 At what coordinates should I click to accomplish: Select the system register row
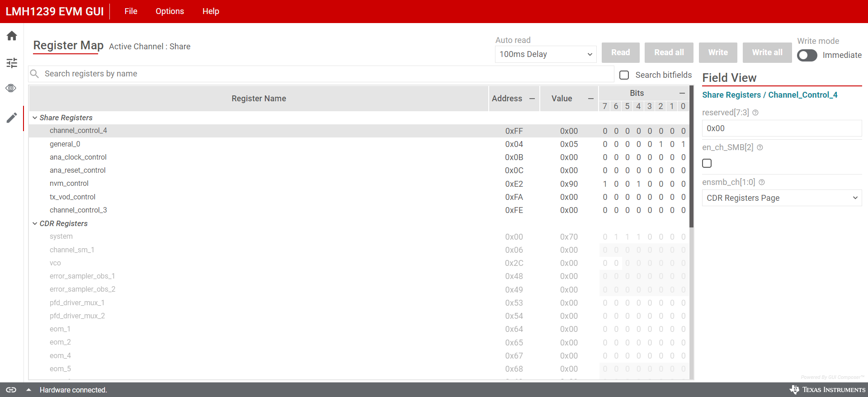(x=359, y=236)
